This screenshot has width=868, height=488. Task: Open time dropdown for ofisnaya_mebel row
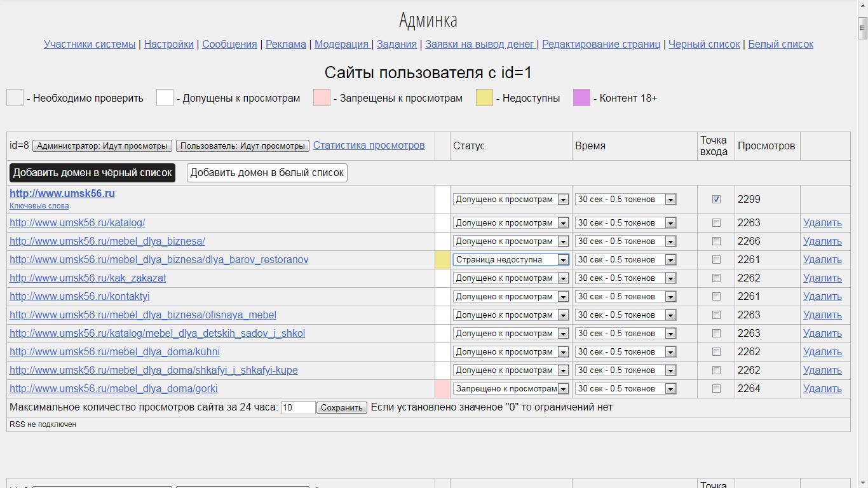click(625, 315)
